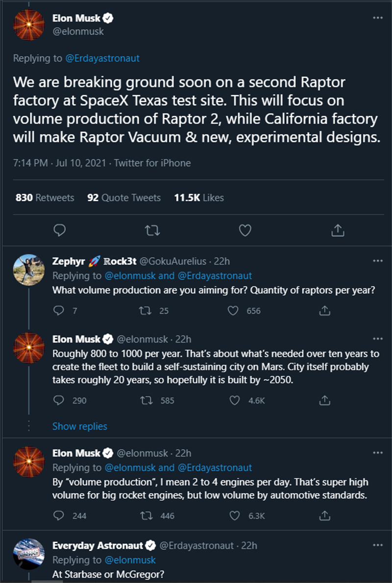Open more options on Everyday Astronaut's reply
This screenshot has width=392, height=583.
(x=377, y=545)
